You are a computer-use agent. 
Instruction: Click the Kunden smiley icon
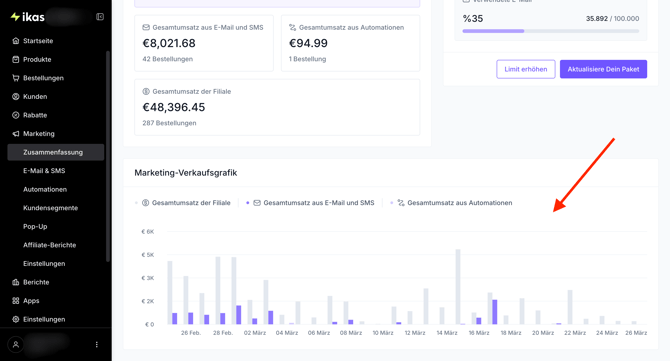(x=16, y=97)
